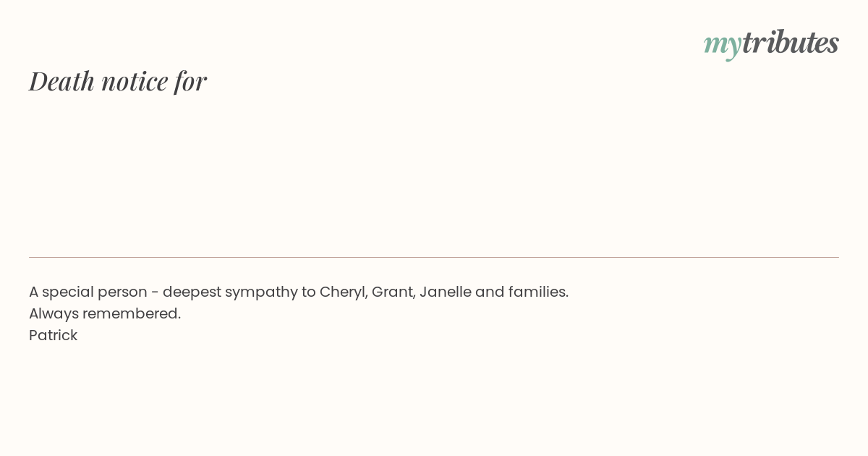
Task: Click the word "remembered." in second line
Action: [132, 313]
